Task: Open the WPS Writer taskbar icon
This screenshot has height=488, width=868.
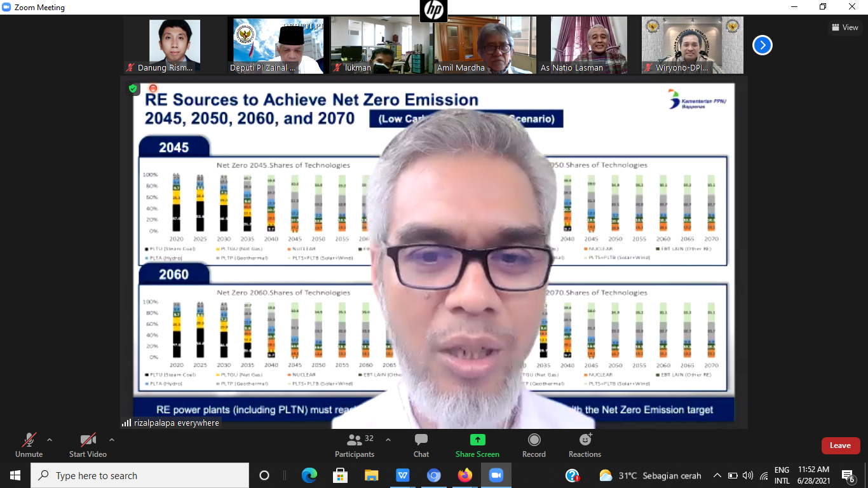Action: pos(403,475)
